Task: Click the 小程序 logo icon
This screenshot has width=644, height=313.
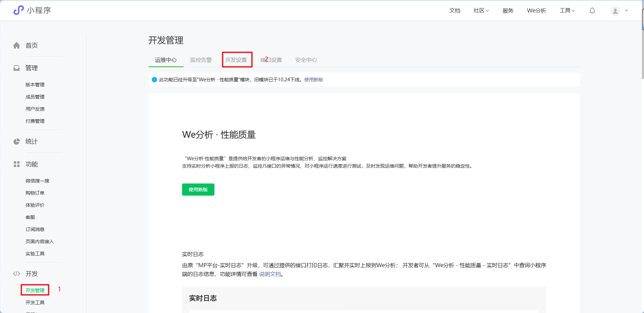Action: pyautogui.click(x=19, y=10)
